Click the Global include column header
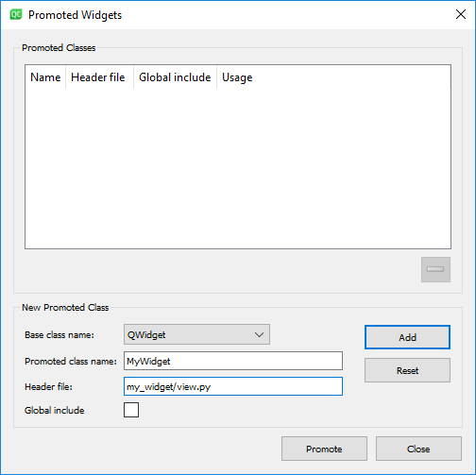The image size is (476, 475). [x=175, y=77]
